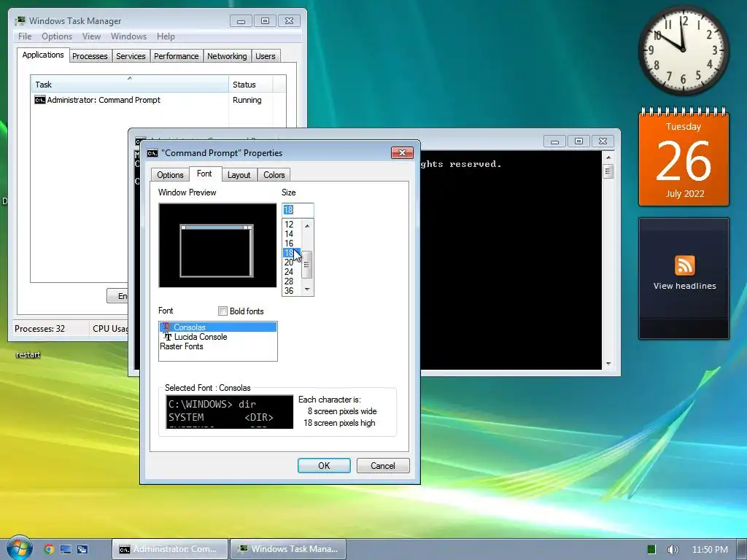Choose font size 28
Viewport: 747px width, 560px height.
click(289, 281)
